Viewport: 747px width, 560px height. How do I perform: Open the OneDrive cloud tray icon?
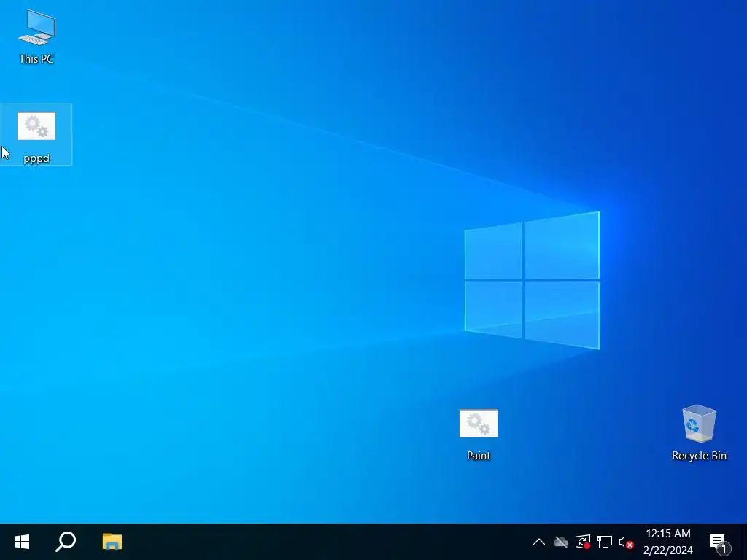point(561,542)
